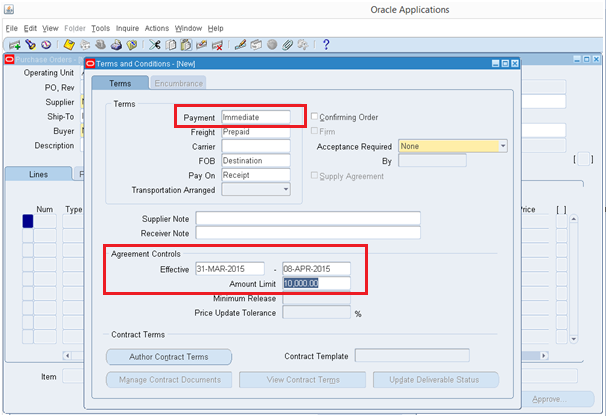The height and width of the screenshot is (416, 606).
Task: Open the greyed Folder menu
Action: [x=75, y=28]
